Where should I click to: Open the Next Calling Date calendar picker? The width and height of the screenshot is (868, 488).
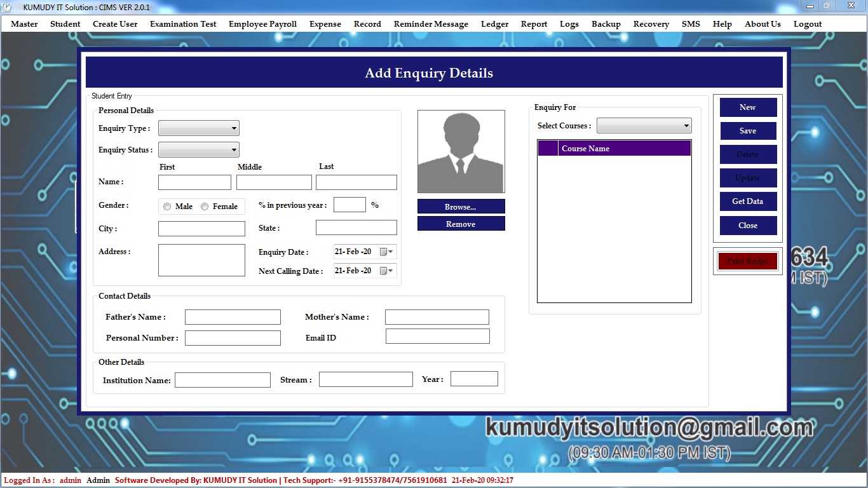pos(386,271)
